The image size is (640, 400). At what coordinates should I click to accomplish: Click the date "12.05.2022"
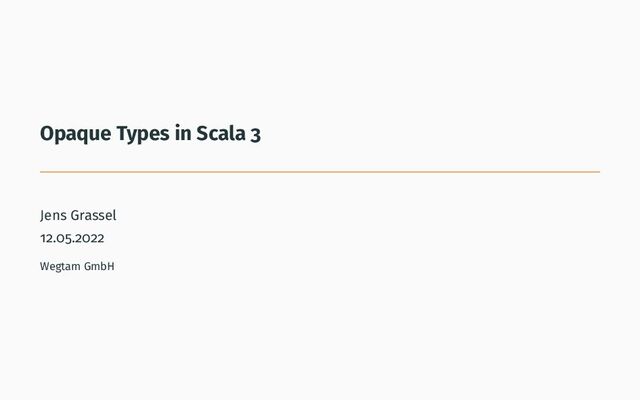[72, 238]
